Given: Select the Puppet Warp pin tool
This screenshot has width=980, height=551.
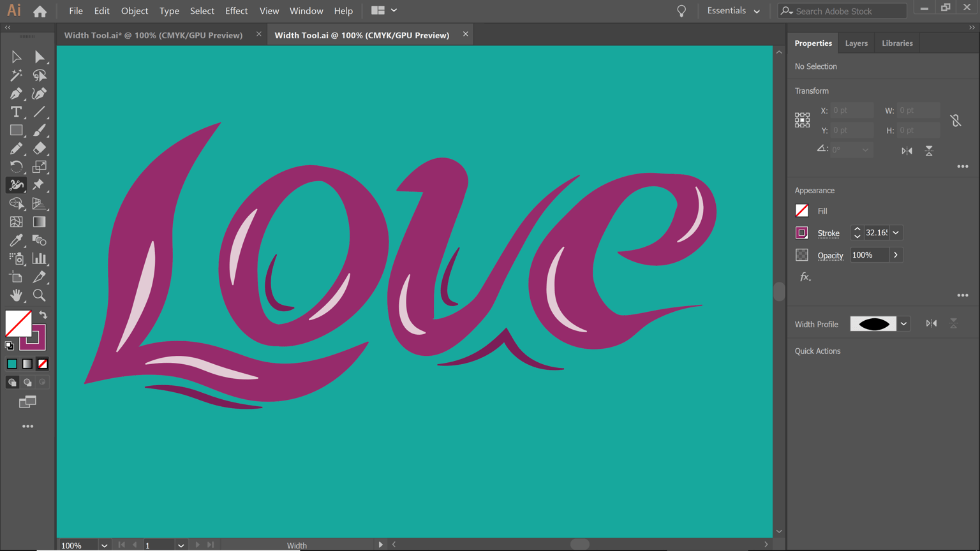Looking at the screenshot, I should point(40,185).
